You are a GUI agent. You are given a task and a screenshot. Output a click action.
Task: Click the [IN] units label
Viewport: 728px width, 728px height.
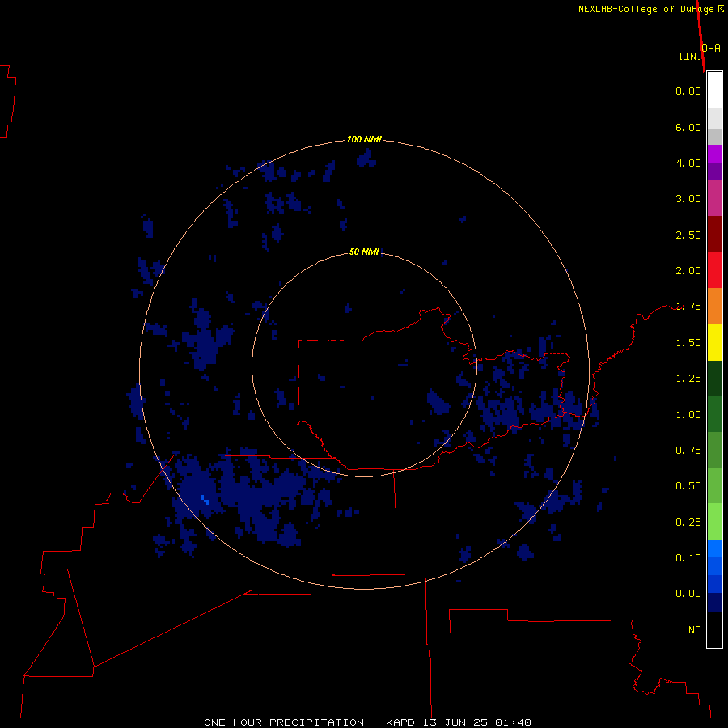tap(690, 56)
